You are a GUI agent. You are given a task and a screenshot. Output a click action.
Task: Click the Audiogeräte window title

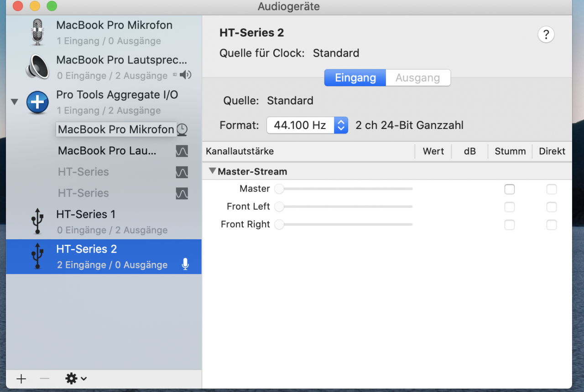coord(289,6)
